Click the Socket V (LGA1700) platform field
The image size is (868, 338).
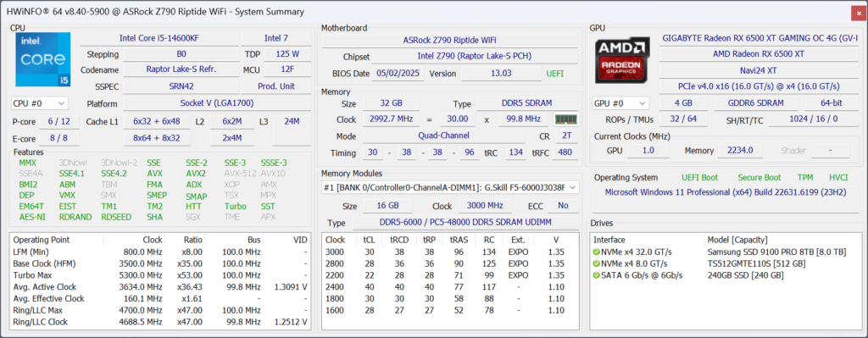(x=217, y=103)
